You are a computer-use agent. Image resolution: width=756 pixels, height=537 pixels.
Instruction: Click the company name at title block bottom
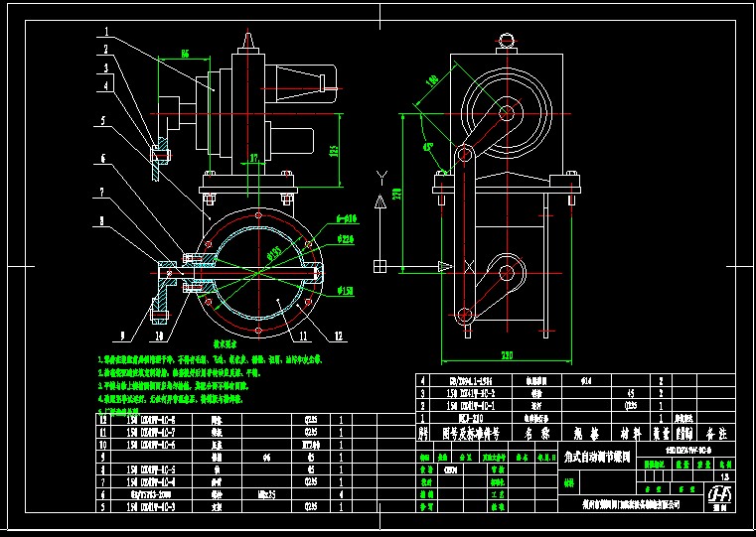point(629,504)
